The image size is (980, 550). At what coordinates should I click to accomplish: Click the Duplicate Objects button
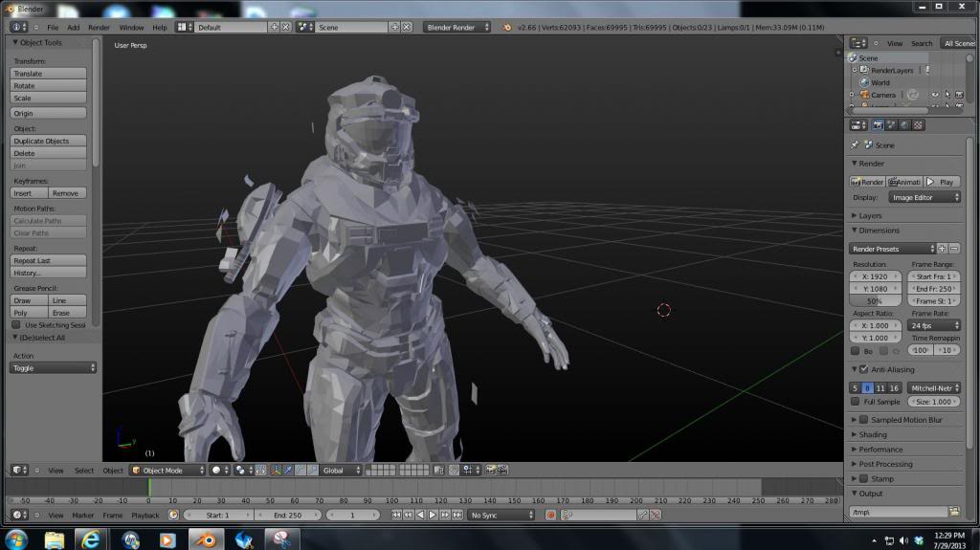48,142
